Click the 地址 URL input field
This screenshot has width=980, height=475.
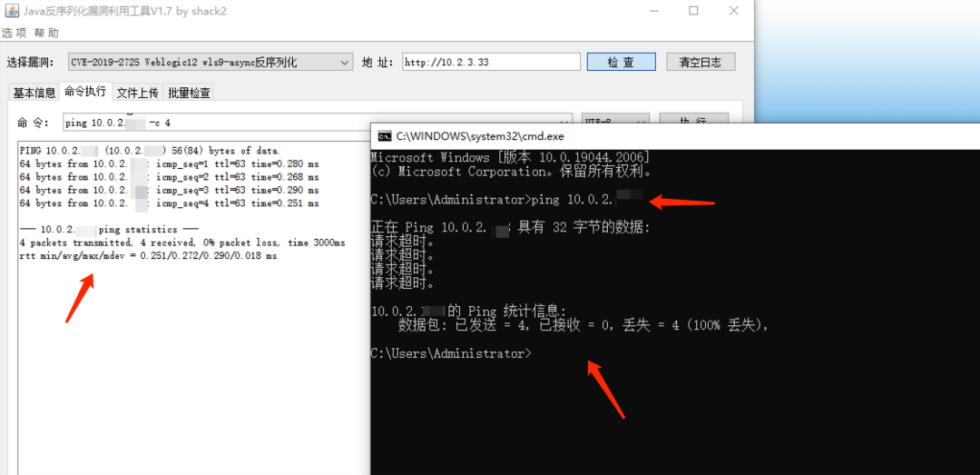pos(491,63)
